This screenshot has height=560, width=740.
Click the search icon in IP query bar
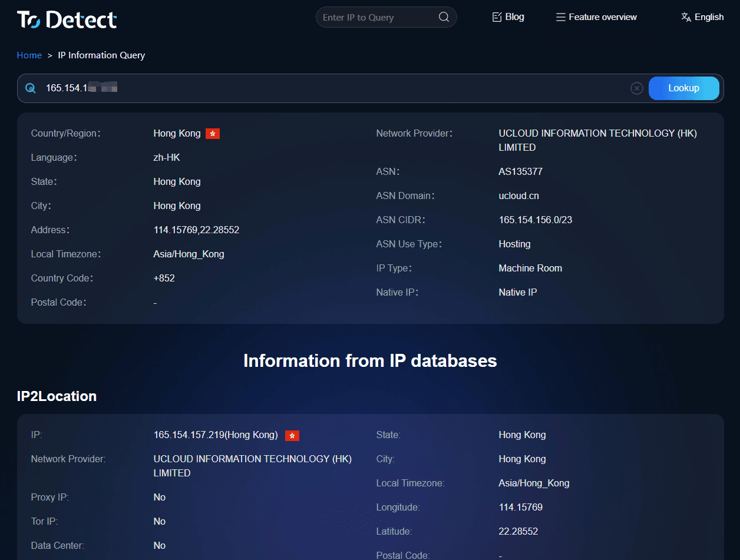click(31, 88)
